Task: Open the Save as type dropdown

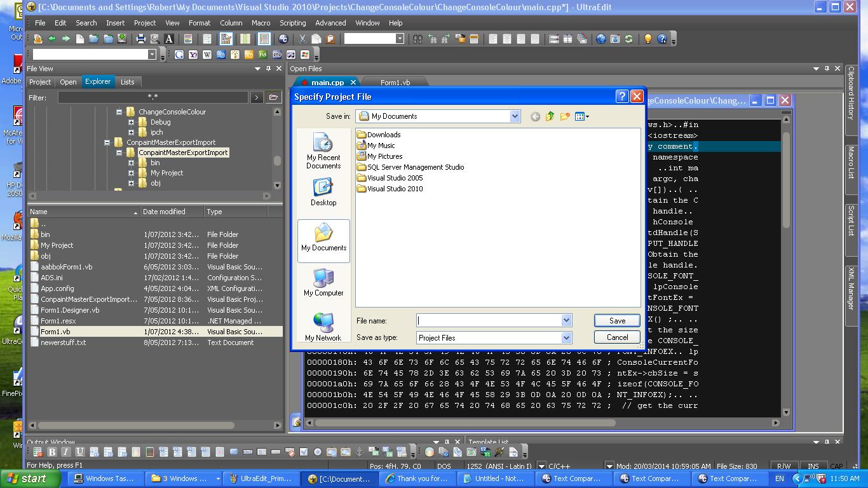Action: [566, 338]
